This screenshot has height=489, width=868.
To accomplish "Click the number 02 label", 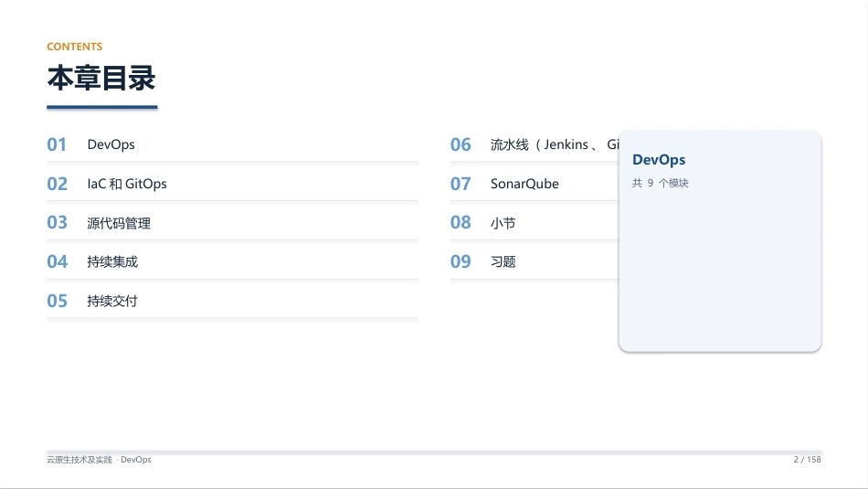I will point(57,184).
